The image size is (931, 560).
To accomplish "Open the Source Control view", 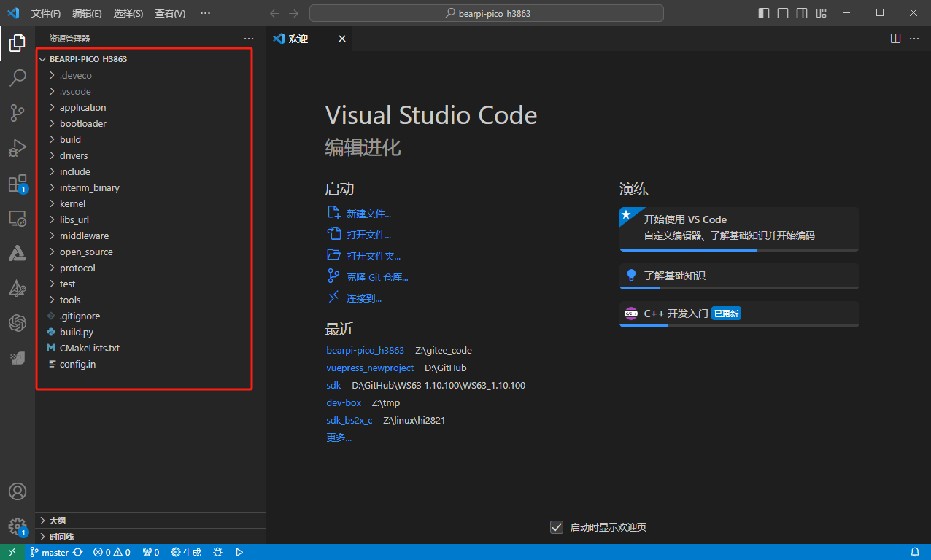I will [x=18, y=113].
